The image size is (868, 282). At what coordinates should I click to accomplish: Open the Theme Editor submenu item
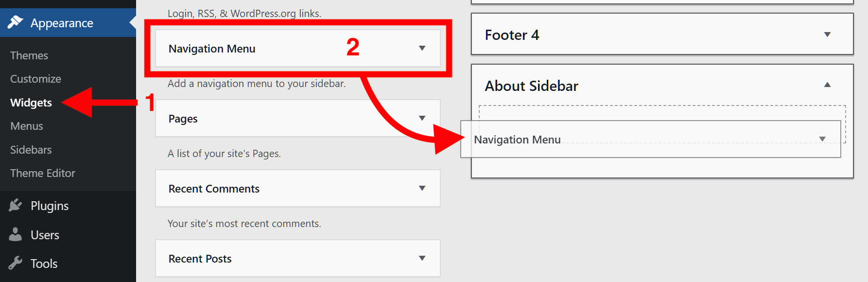click(43, 173)
